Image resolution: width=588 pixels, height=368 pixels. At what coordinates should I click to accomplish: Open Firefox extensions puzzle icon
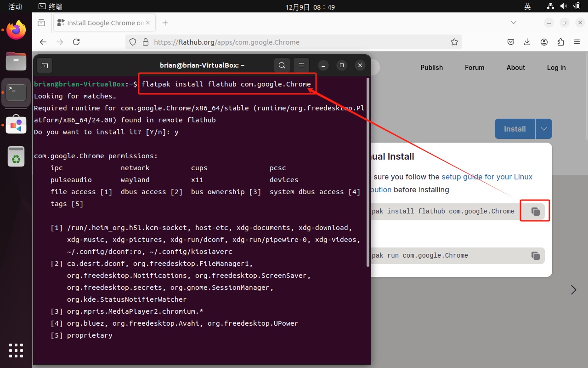coord(560,42)
